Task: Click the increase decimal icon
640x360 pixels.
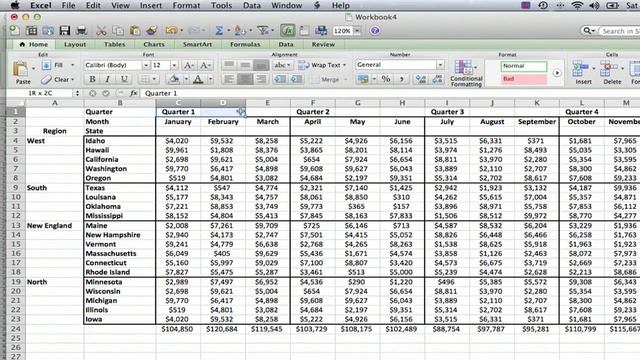Action: point(420,79)
